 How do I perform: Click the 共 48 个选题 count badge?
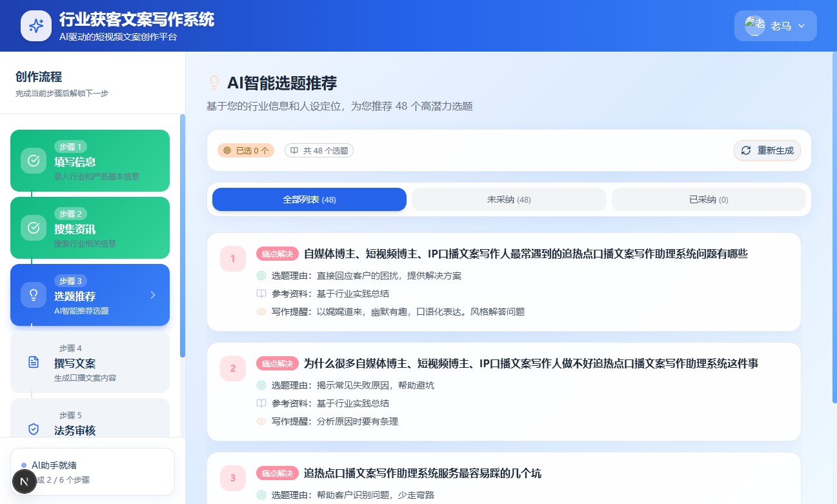click(319, 150)
